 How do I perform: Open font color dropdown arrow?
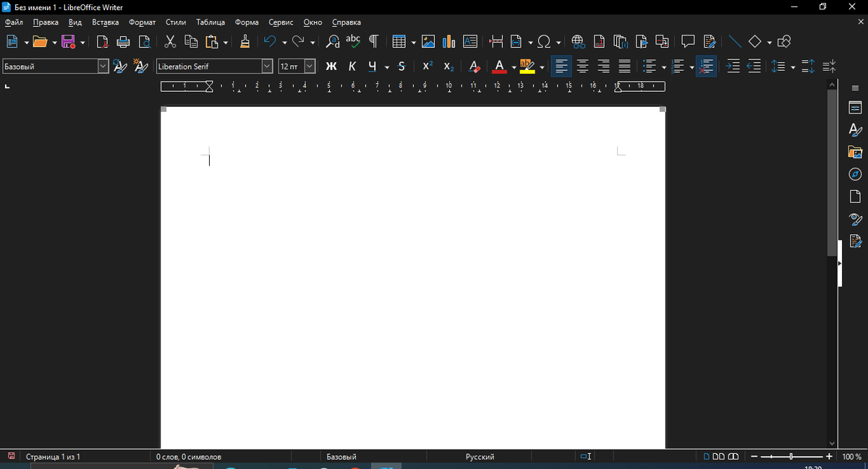point(514,67)
